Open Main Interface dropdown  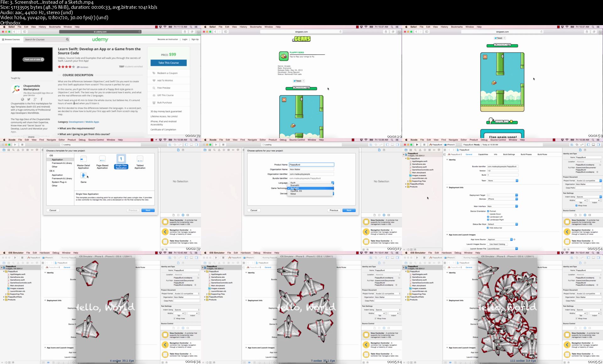(x=503, y=206)
